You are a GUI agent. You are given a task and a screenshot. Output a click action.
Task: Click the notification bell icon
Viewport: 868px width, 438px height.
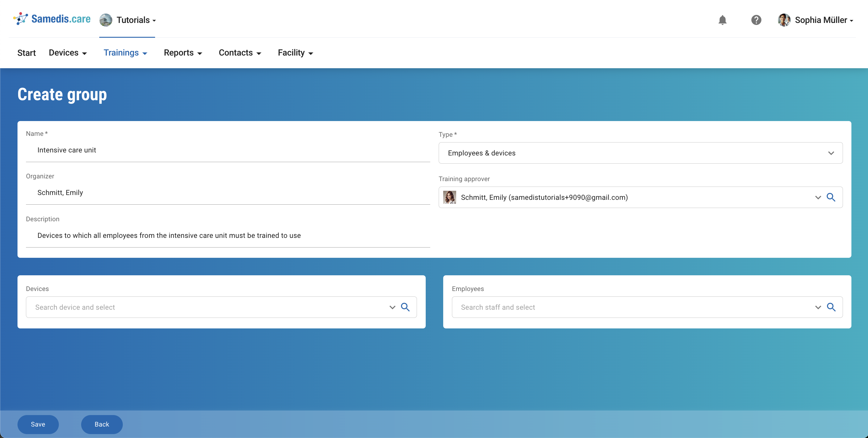point(722,20)
